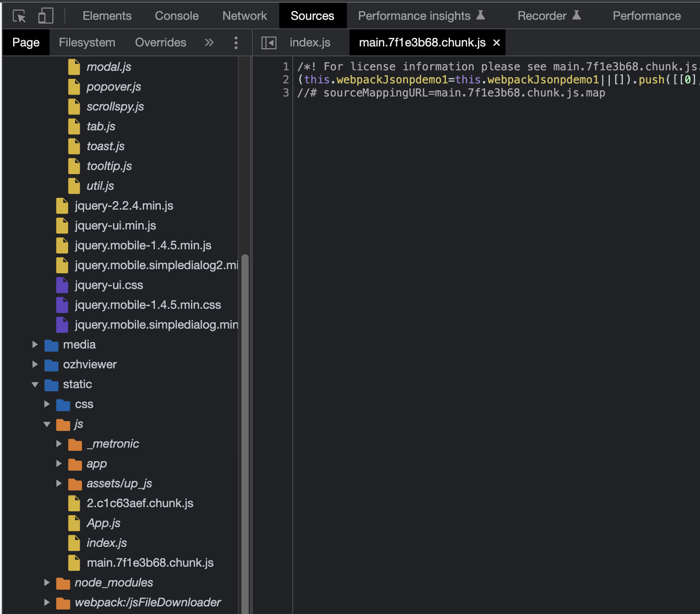Click line number 3 in the gutter

coord(286,93)
